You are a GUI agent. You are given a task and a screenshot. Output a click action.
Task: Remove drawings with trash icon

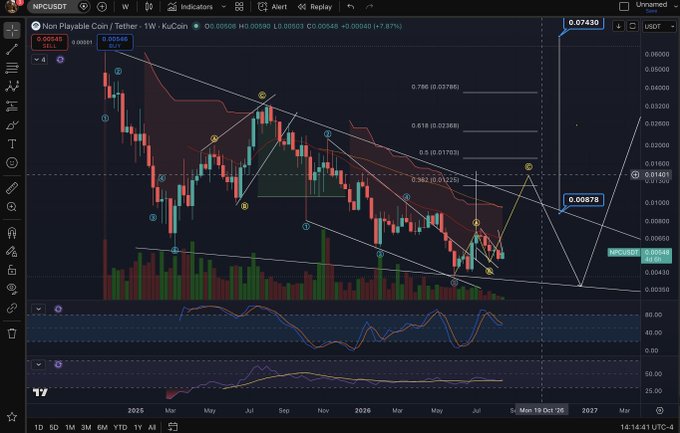(x=12, y=333)
